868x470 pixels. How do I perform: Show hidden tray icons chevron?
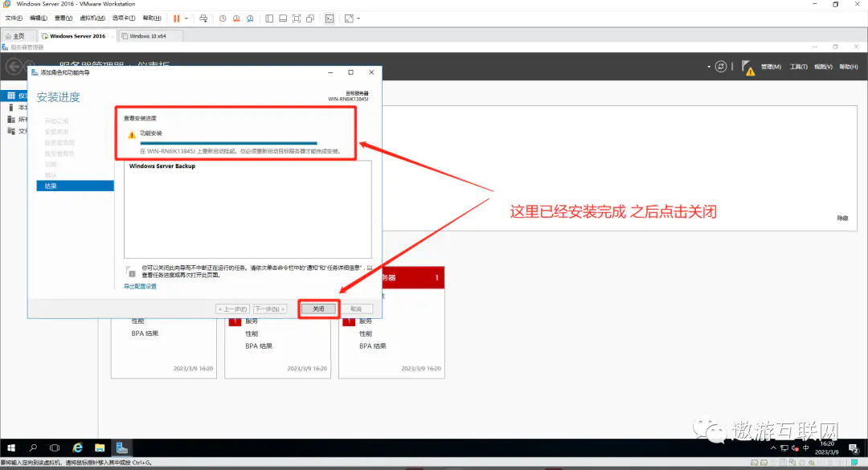coord(773,448)
